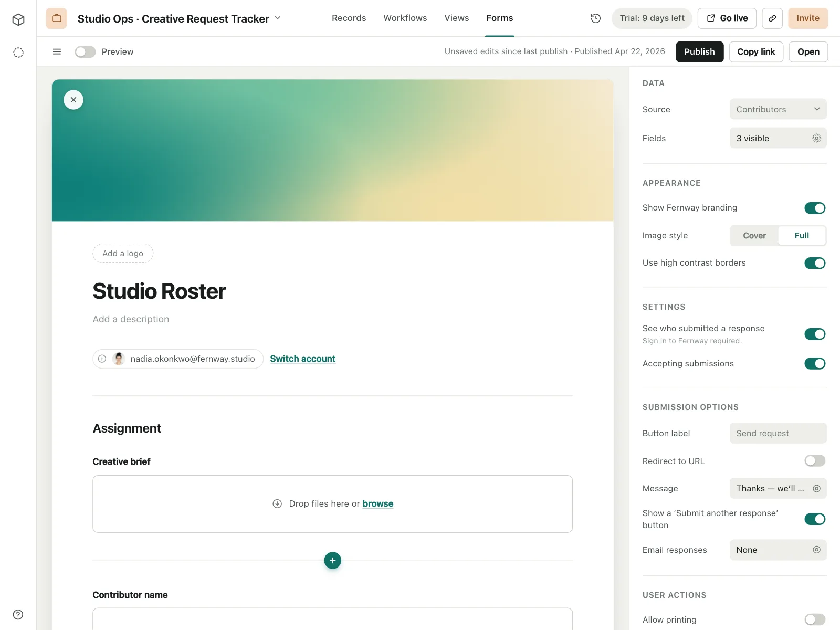This screenshot has width=840, height=630.
Task: Click the Fields gear settings icon
Action: (817, 138)
